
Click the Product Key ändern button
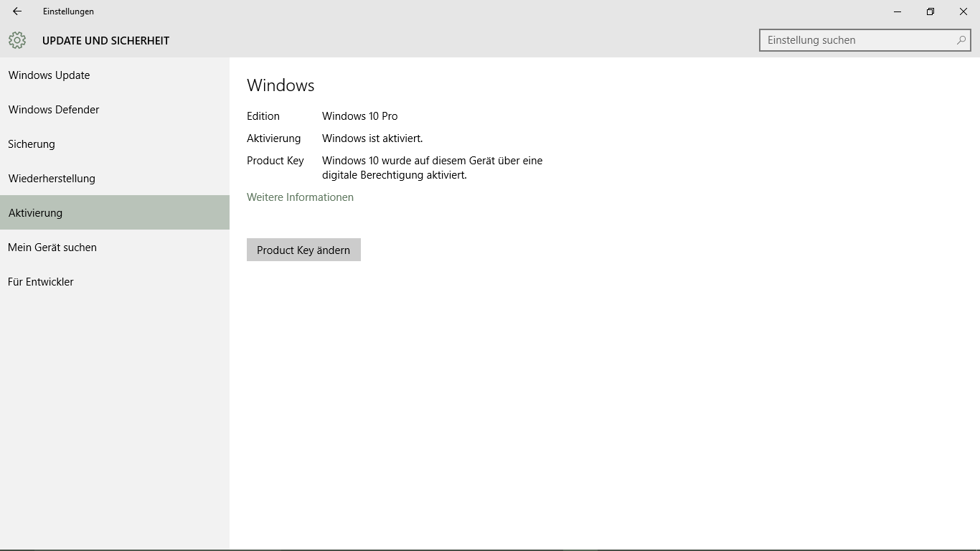(303, 250)
